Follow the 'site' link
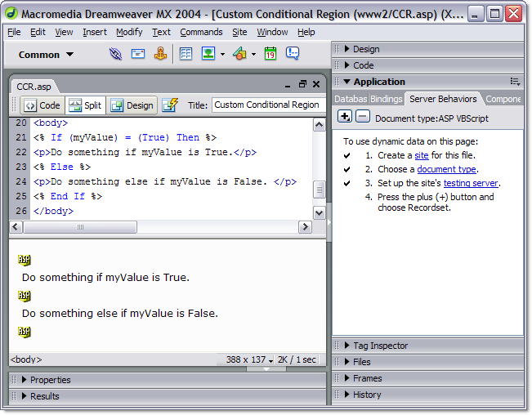Viewport: 532px width, 415px height. click(422, 155)
